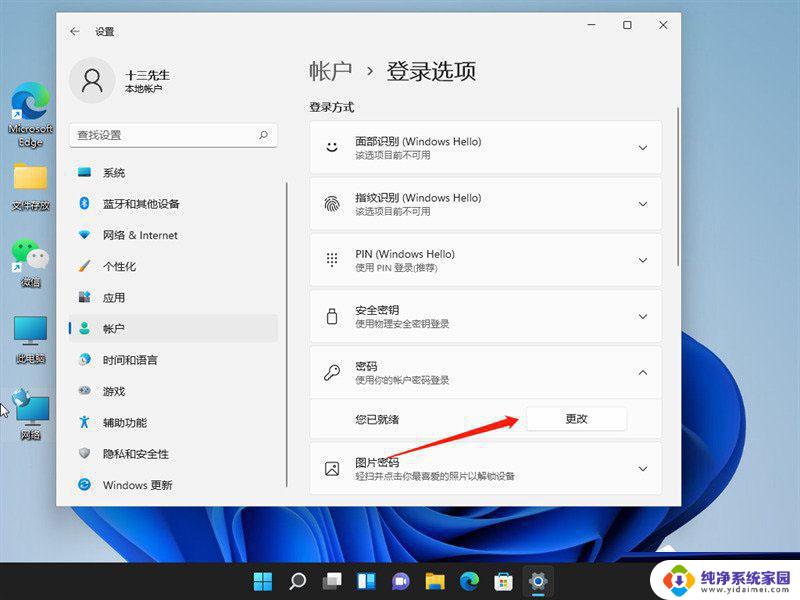Minimize the Settings window
The width and height of the screenshot is (800, 600).
coord(592,24)
